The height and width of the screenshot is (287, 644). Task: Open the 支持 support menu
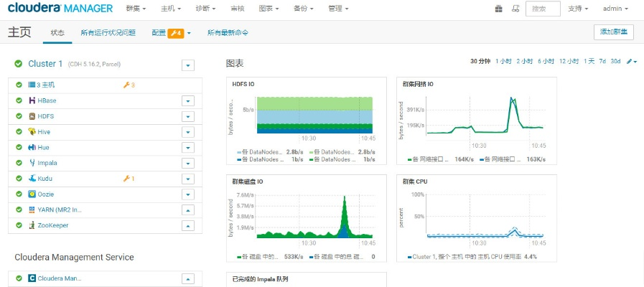[578, 9]
